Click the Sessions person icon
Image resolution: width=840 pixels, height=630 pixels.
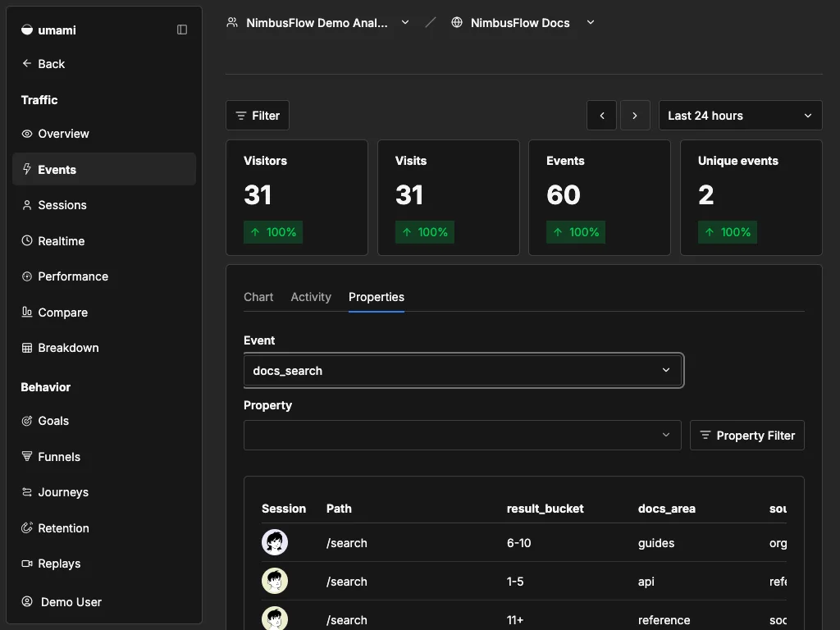pyautogui.click(x=27, y=205)
